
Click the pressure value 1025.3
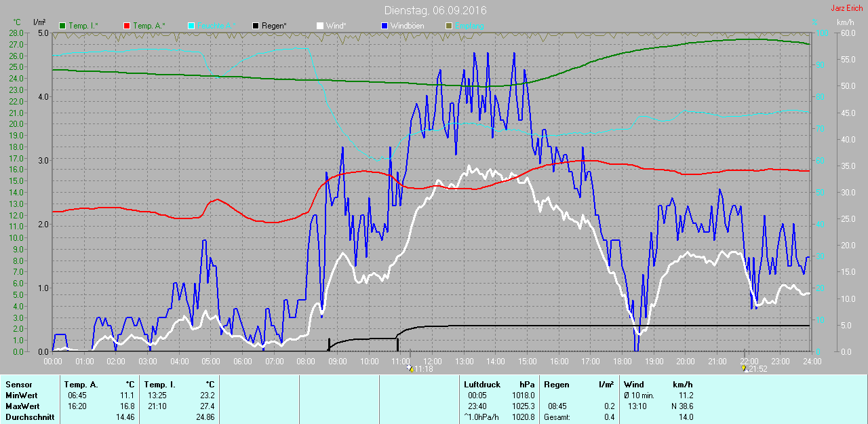pos(524,406)
